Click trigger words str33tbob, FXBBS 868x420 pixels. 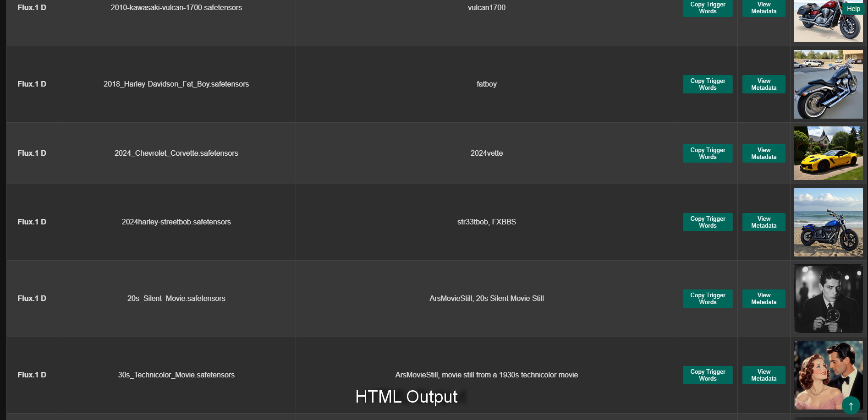point(487,222)
